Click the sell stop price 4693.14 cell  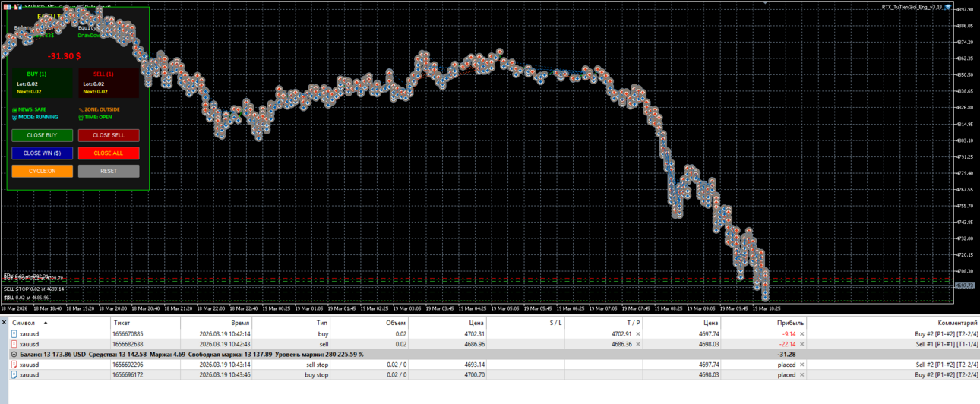[474, 365]
